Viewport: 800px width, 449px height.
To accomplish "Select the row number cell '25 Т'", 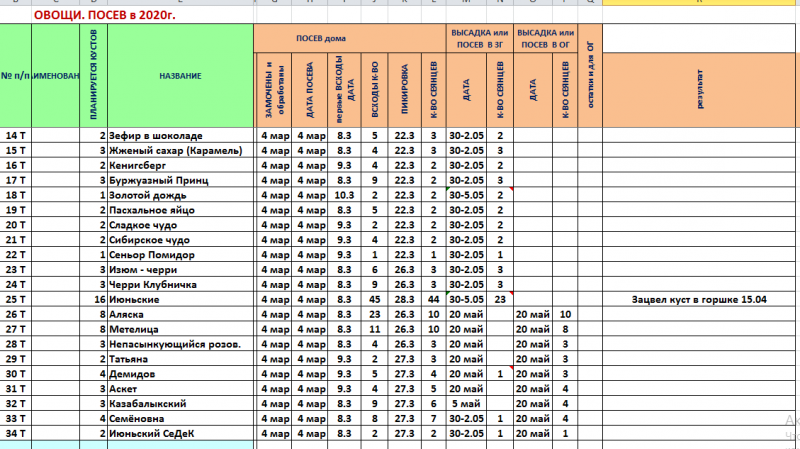I will tap(15, 300).
